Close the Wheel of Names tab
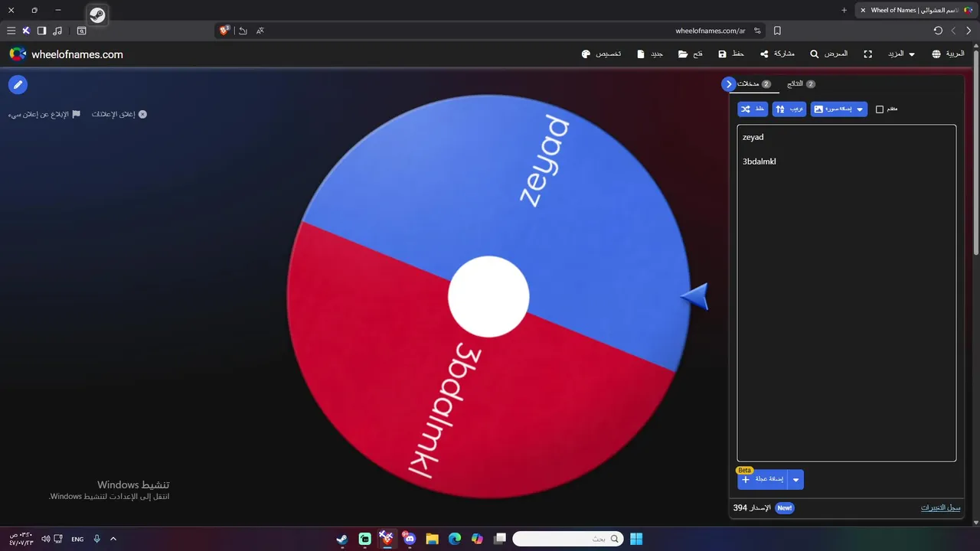The image size is (980, 551). tap(863, 10)
